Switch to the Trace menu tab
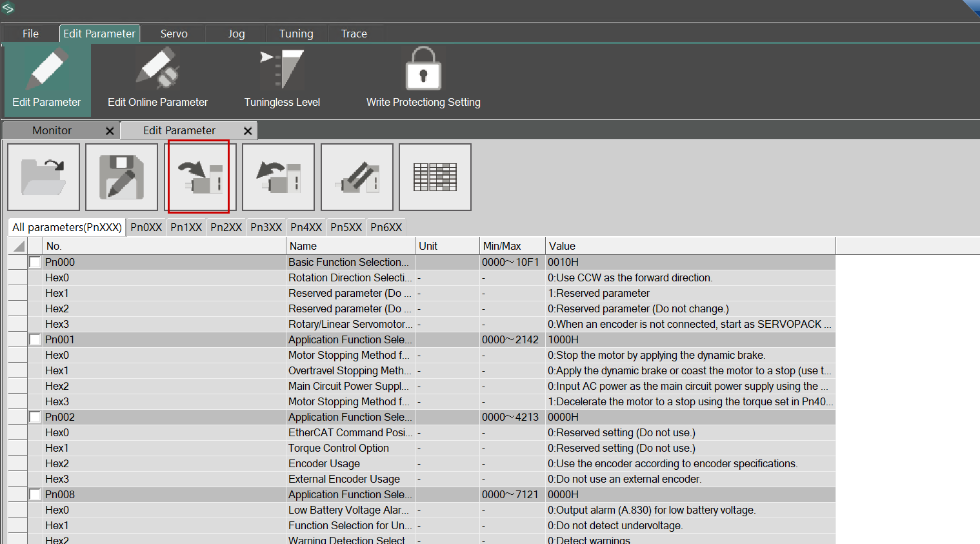 [354, 34]
